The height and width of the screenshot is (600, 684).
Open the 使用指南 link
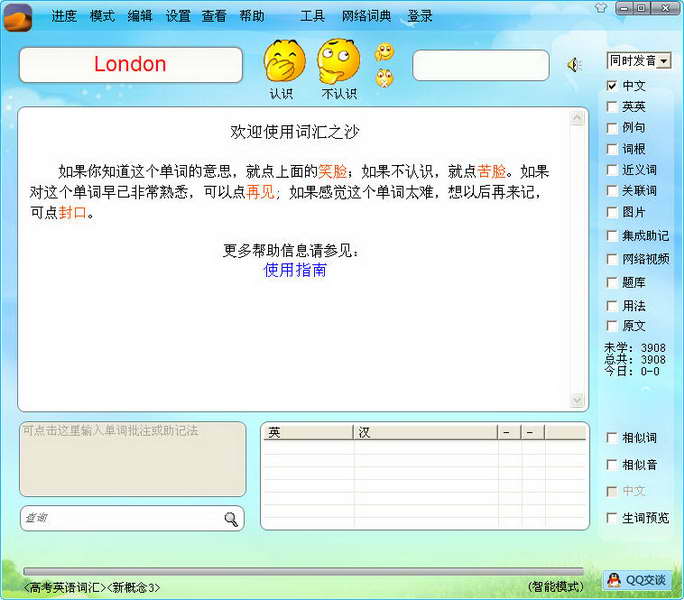tap(295, 270)
